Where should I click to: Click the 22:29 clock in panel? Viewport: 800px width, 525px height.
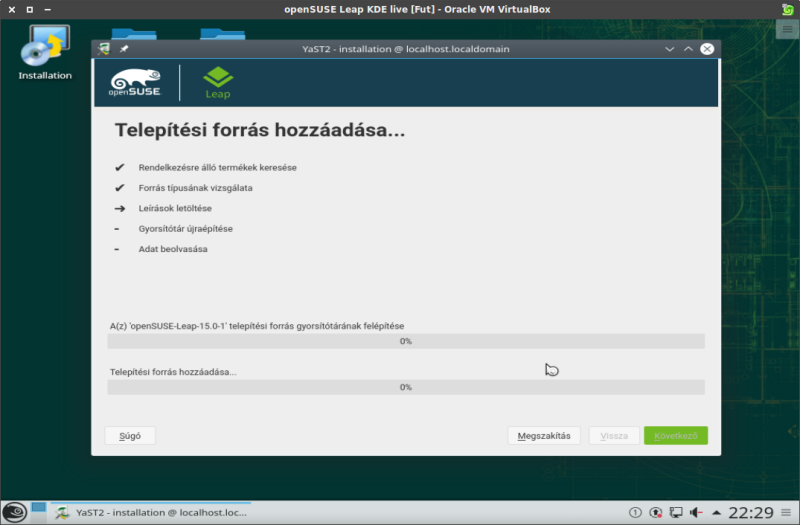coord(751,512)
